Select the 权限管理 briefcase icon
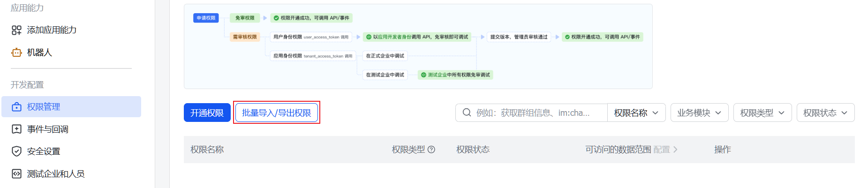 (16, 107)
